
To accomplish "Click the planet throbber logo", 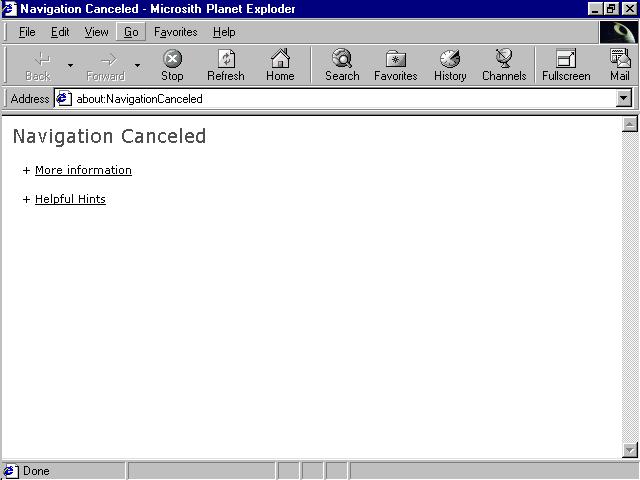I will pos(619,32).
